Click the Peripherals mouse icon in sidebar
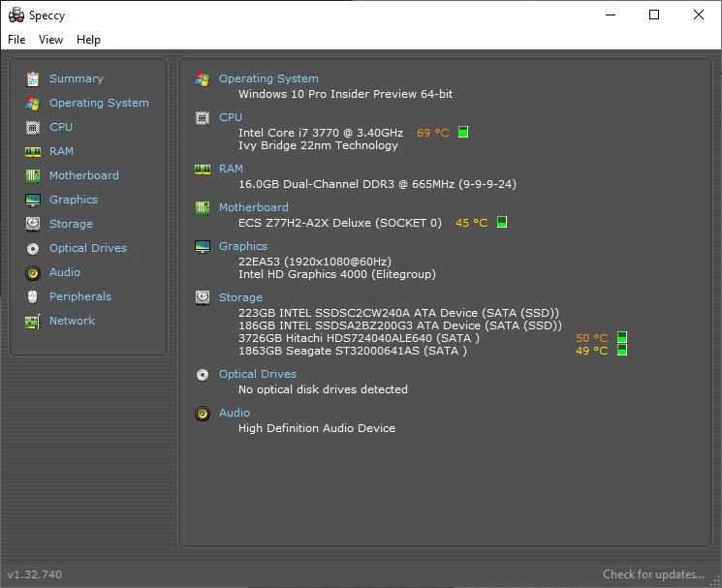 (x=33, y=296)
